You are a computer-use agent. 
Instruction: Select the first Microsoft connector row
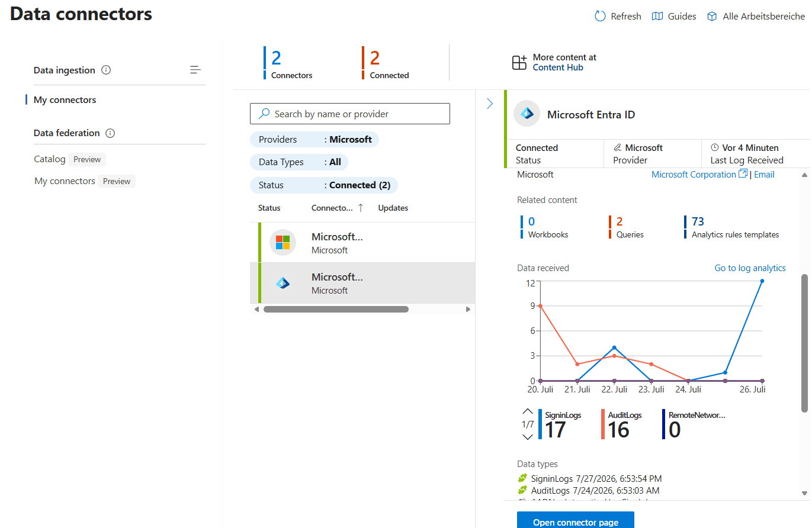(362, 243)
